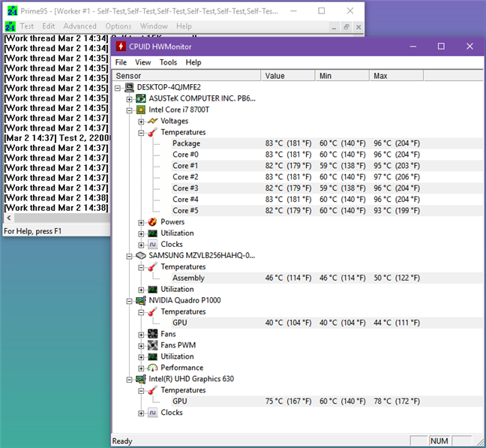Open the Prime95 Advanced menu
This screenshot has width=486, height=448.
[80, 26]
